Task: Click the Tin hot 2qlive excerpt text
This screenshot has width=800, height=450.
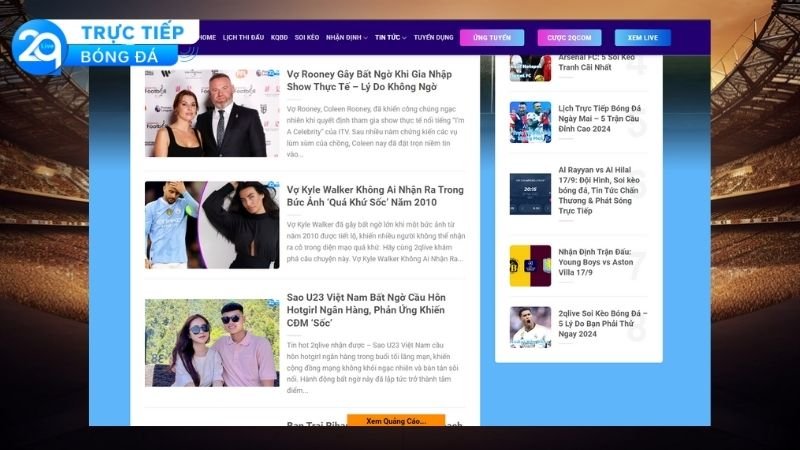Action: click(373, 368)
